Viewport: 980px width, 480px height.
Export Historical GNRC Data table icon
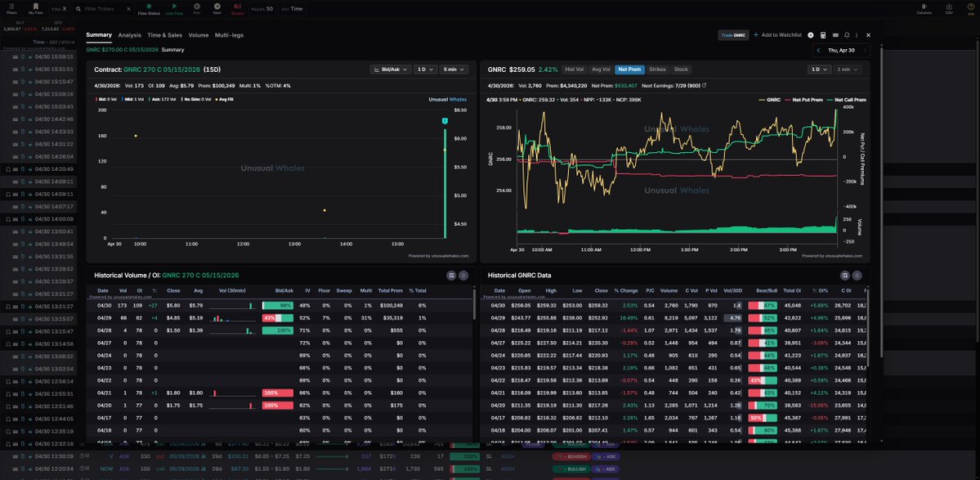845,275
